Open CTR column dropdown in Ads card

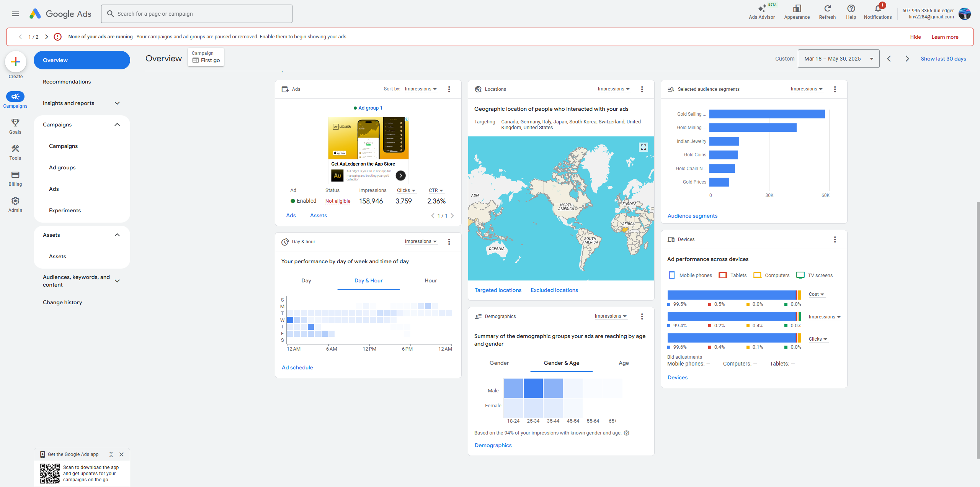tap(436, 190)
